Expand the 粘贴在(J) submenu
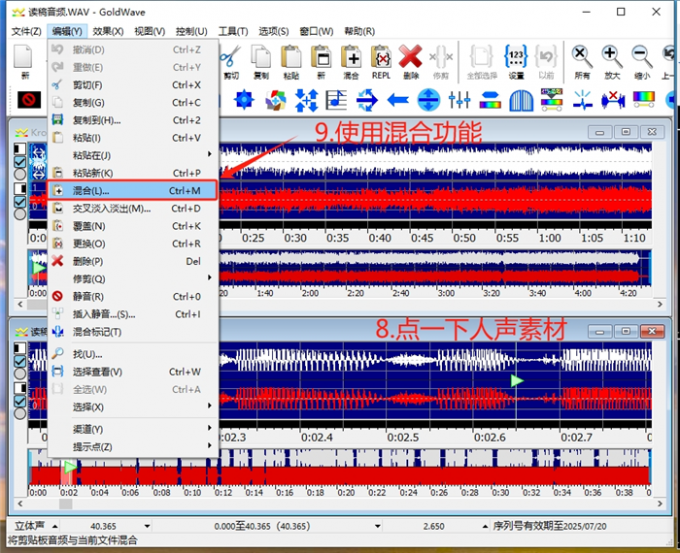Image resolution: width=680 pixels, height=553 pixels. [x=133, y=155]
